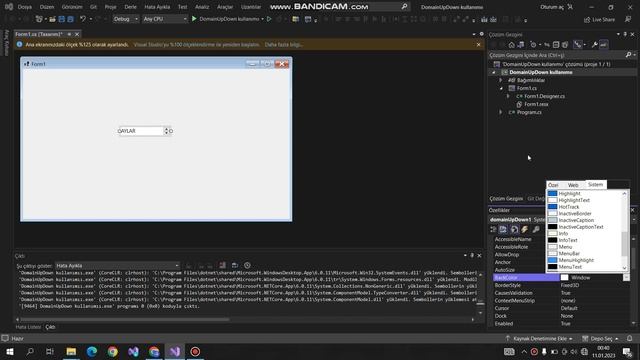Screen dimensions: 640x360
Task: Open Output source 'Hata Ayıkla' dropdown
Action: (117, 266)
